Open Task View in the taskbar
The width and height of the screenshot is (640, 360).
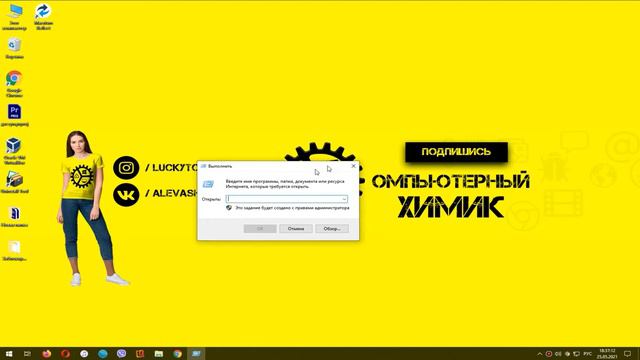27,354
